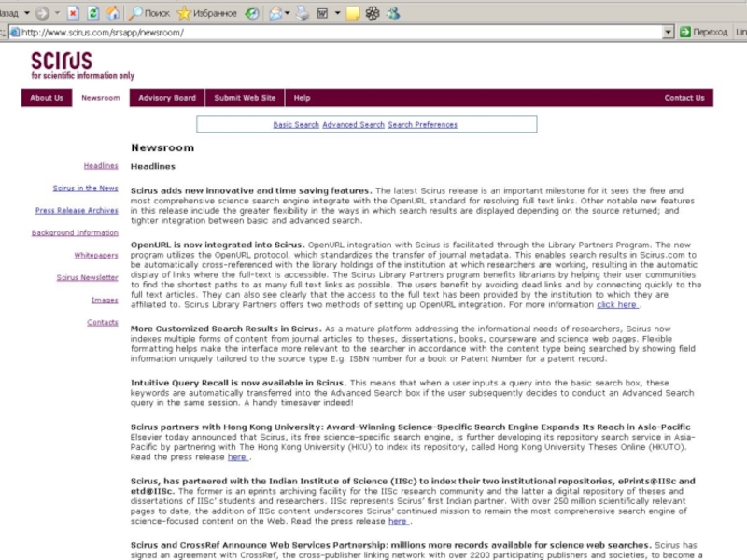Click 'Scirus adds new innovative and time saving features' headline
This screenshot has height=560, width=747.
click(x=250, y=190)
